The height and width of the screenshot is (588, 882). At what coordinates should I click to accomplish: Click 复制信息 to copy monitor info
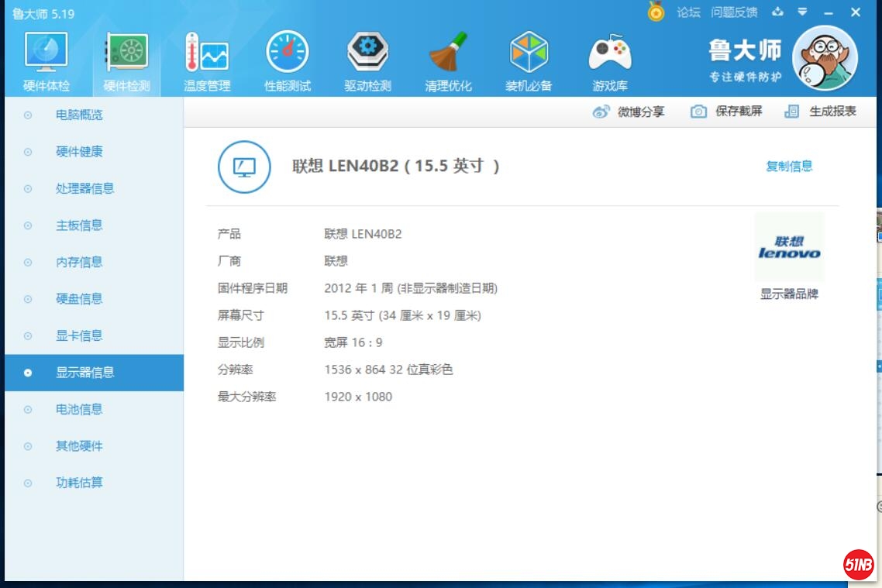[x=789, y=166]
